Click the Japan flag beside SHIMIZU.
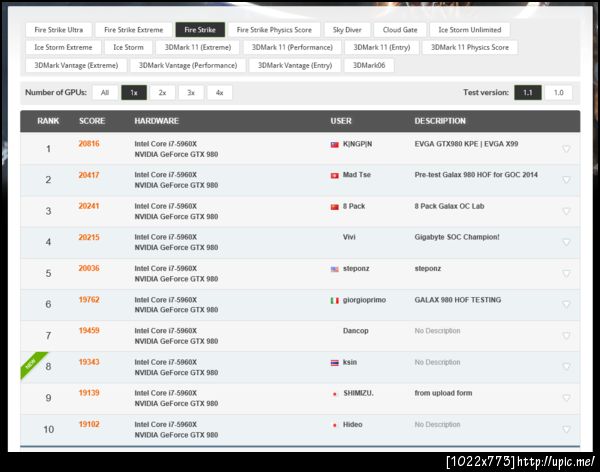The image size is (600, 472). pos(335,394)
